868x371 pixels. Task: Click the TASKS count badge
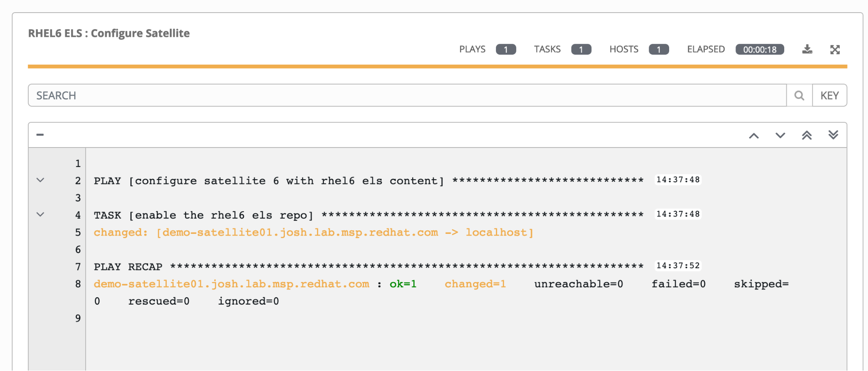pyautogui.click(x=581, y=49)
